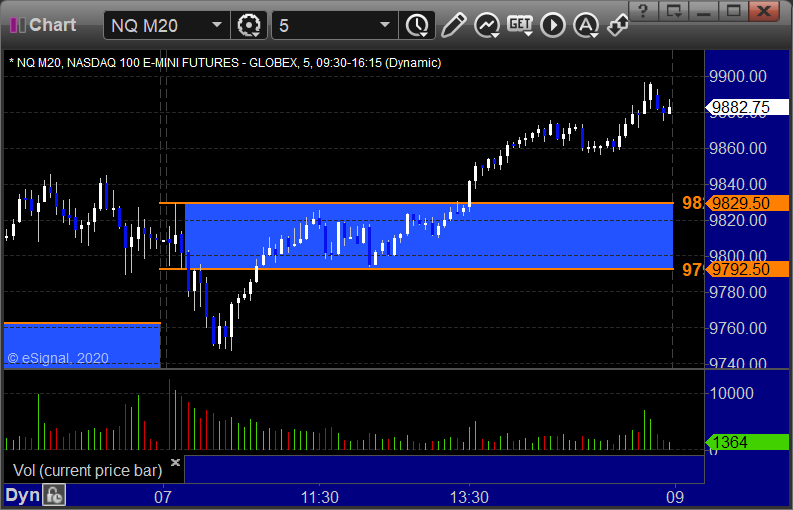Open the time template clock icon
The image size is (793, 510).
coord(417,25)
